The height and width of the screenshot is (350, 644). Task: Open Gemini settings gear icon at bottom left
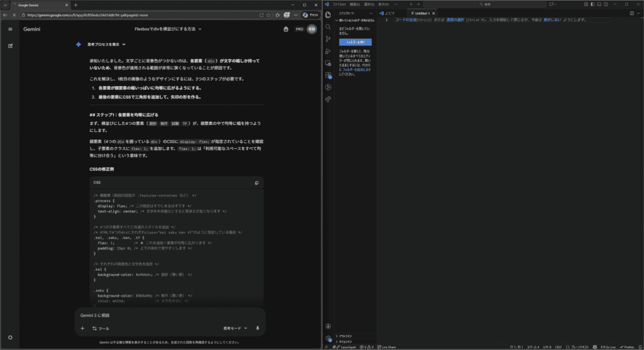(10, 337)
